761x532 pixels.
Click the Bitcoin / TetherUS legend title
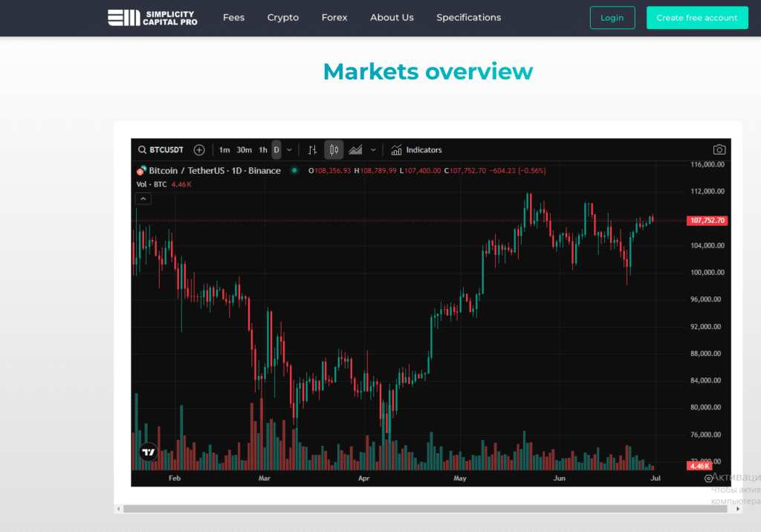215,170
